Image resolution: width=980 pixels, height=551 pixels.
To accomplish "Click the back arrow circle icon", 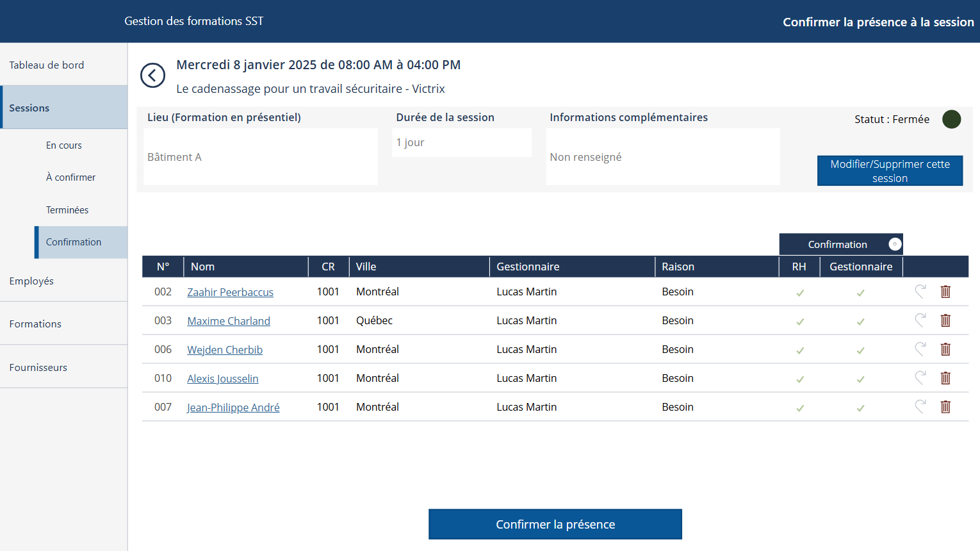I will click(x=152, y=76).
